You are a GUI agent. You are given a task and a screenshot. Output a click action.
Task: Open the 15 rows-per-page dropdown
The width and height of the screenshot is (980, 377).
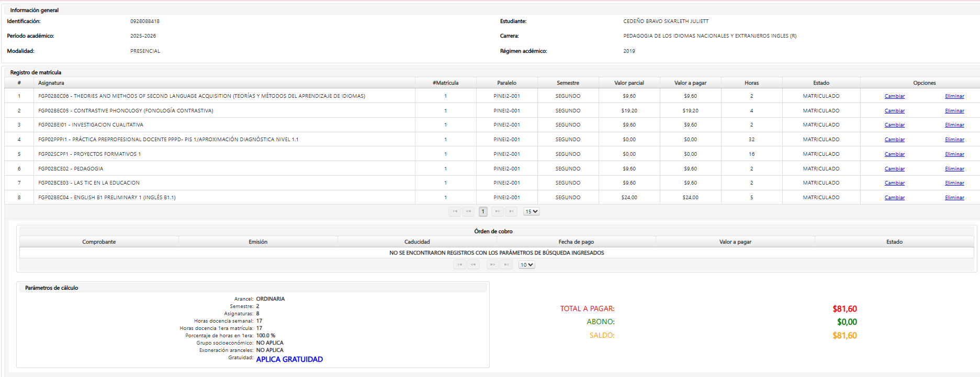point(531,212)
